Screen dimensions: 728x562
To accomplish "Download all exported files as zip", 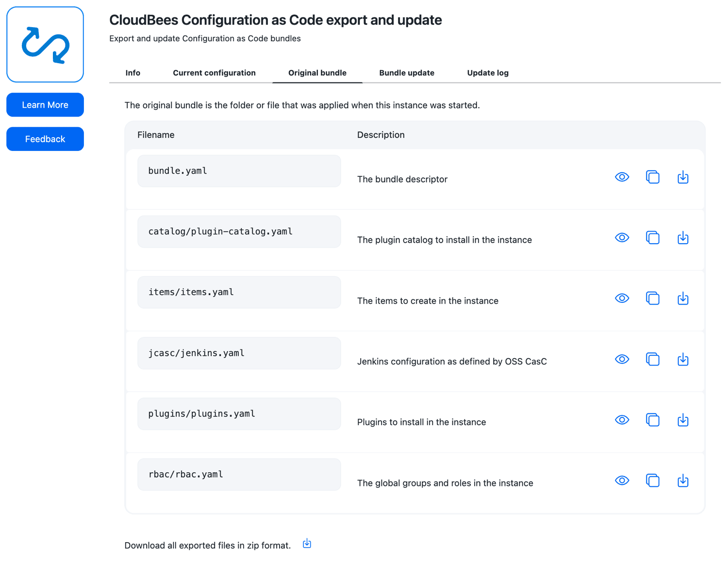I will point(307,544).
